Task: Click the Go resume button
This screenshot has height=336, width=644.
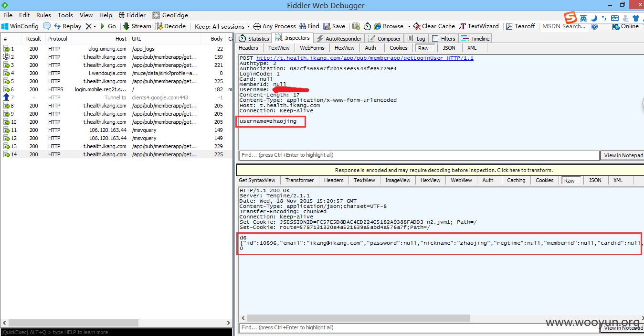Action: coord(108,26)
